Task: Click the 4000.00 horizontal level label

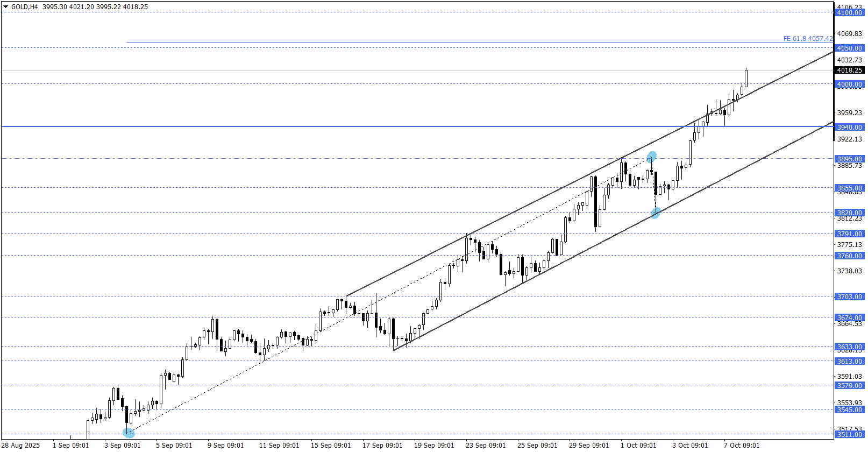Action: [x=849, y=84]
